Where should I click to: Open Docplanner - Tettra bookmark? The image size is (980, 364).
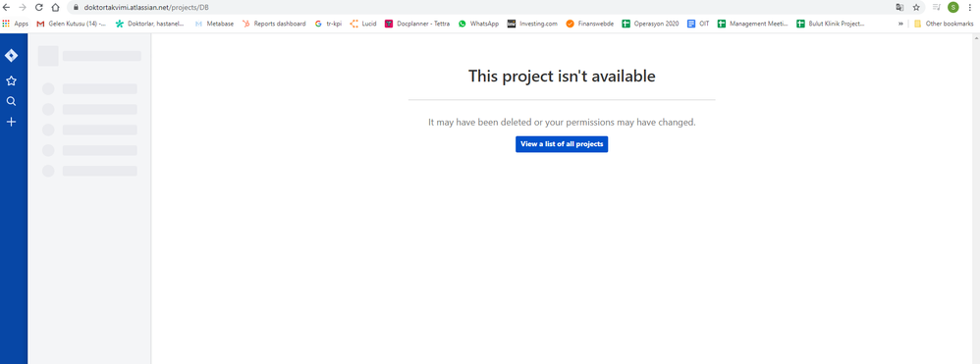click(x=417, y=24)
